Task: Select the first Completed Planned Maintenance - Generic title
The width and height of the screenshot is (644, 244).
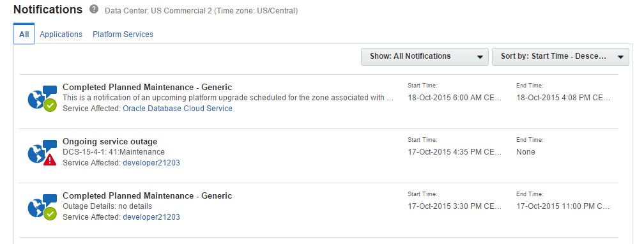Action: pos(147,87)
